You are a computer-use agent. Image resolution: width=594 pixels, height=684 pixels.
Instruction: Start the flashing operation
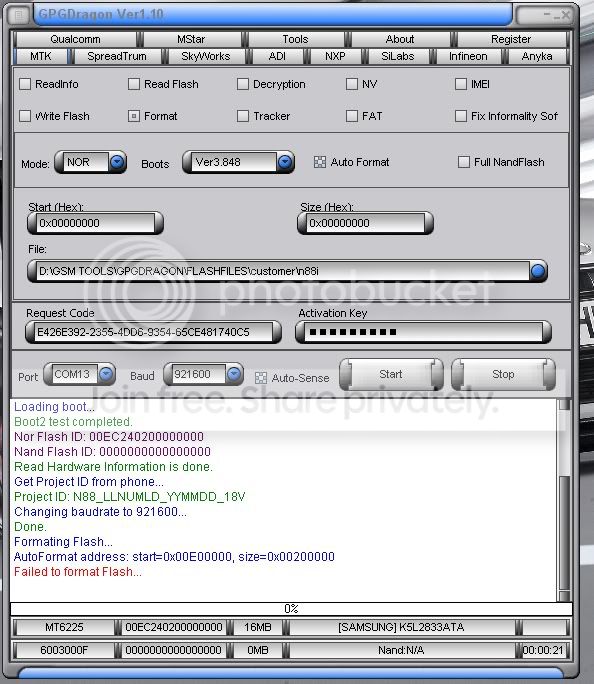[391, 374]
